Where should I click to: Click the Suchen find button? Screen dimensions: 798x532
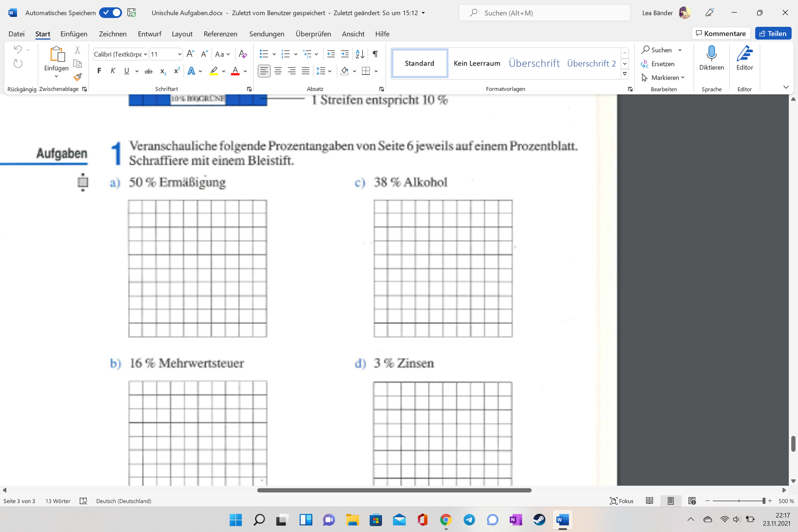[657, 50]
